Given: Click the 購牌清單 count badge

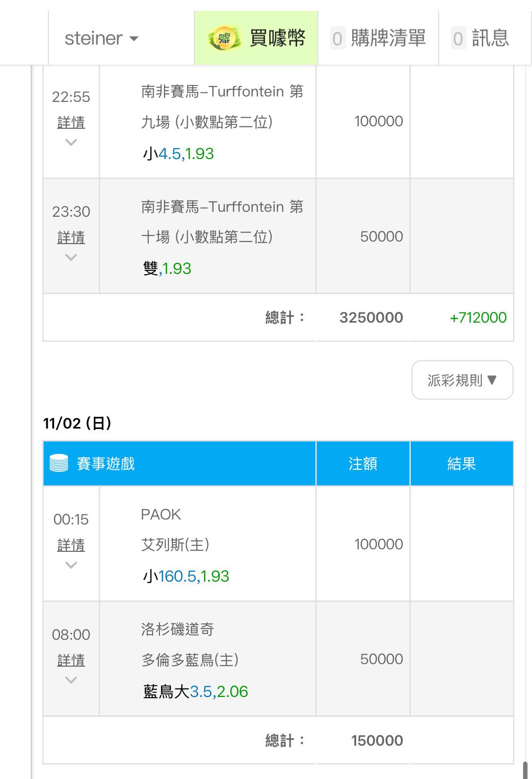Looking at the screenshot, I should point(337,39).
